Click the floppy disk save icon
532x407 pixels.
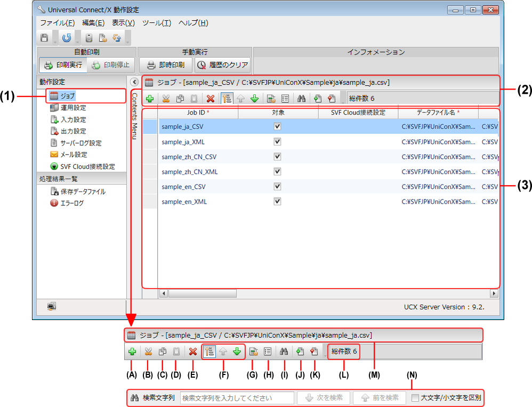[x=44, y=38]
